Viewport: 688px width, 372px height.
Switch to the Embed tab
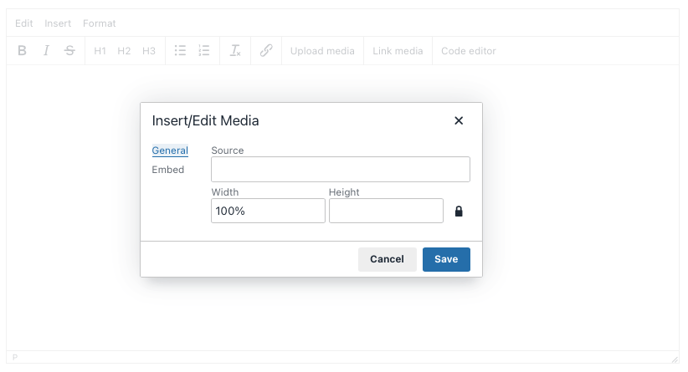(x=168, y=170)
